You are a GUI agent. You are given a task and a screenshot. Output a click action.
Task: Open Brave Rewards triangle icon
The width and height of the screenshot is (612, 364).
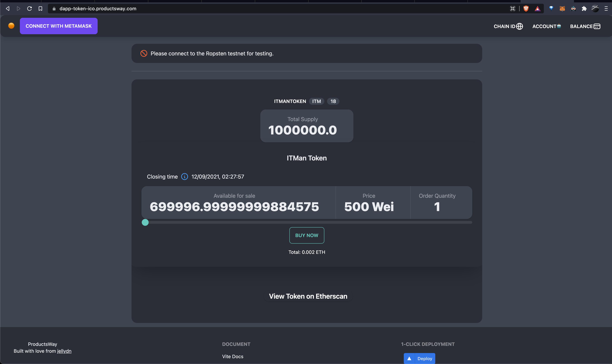tap(537, 9)
